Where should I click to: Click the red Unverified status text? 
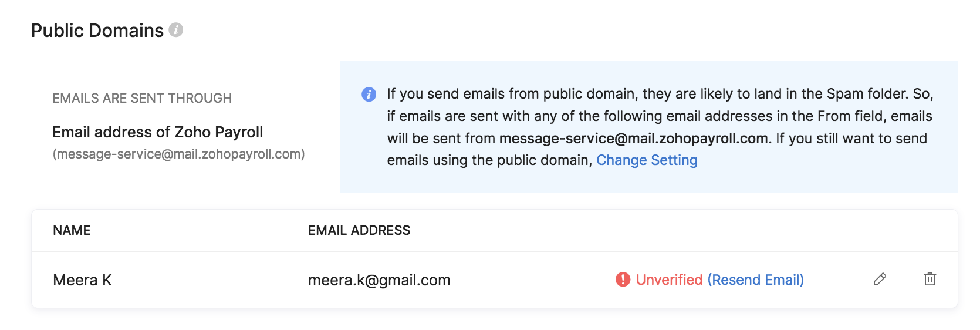tap(669, 280)
